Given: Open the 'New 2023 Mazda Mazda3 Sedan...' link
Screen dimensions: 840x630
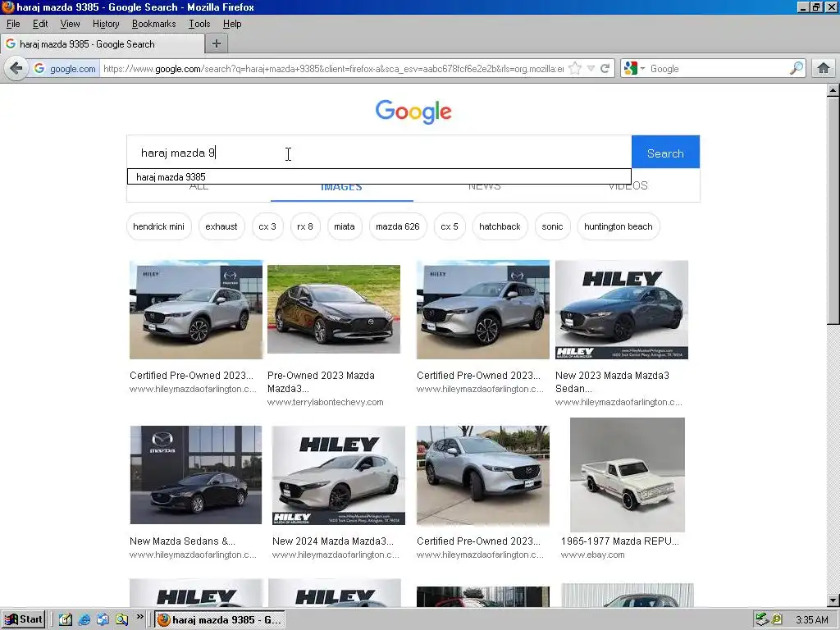Looking at the screenshot, I should coord(612,382).
